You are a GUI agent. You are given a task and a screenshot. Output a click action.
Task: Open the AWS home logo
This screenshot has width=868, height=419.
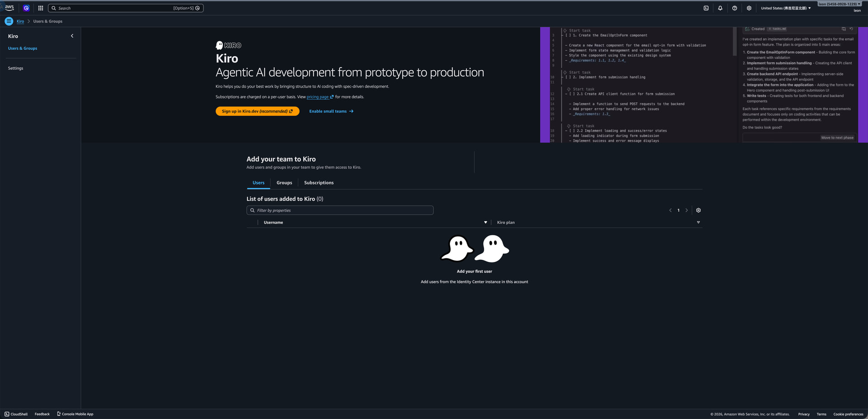(9, 8)
